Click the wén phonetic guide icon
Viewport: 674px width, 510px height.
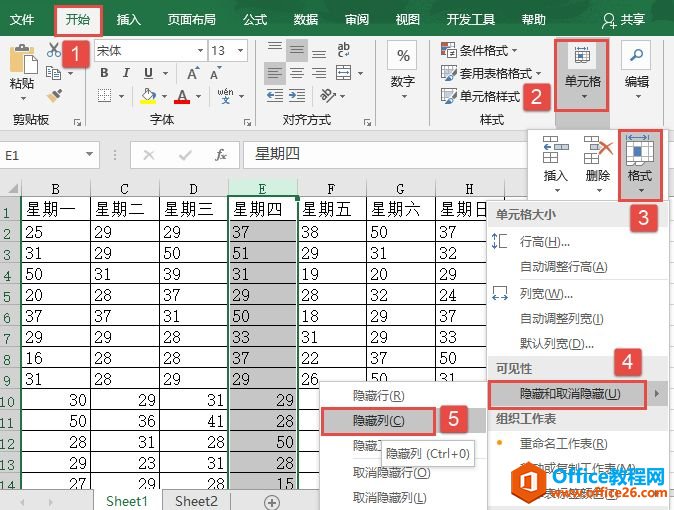click(x=226, y=95)
